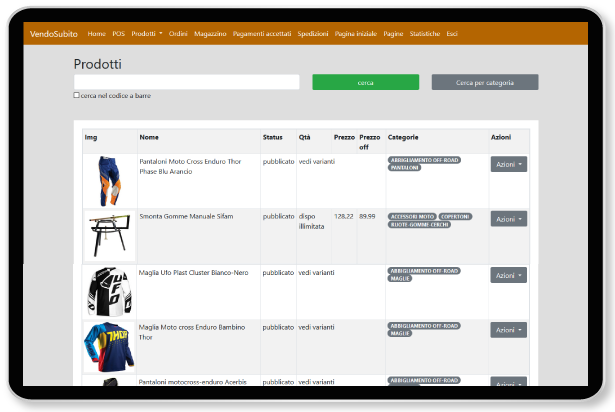Screen dimensions: 615x412
Task: Click COPERTONI category badge
Action: (x=455, y=217)
